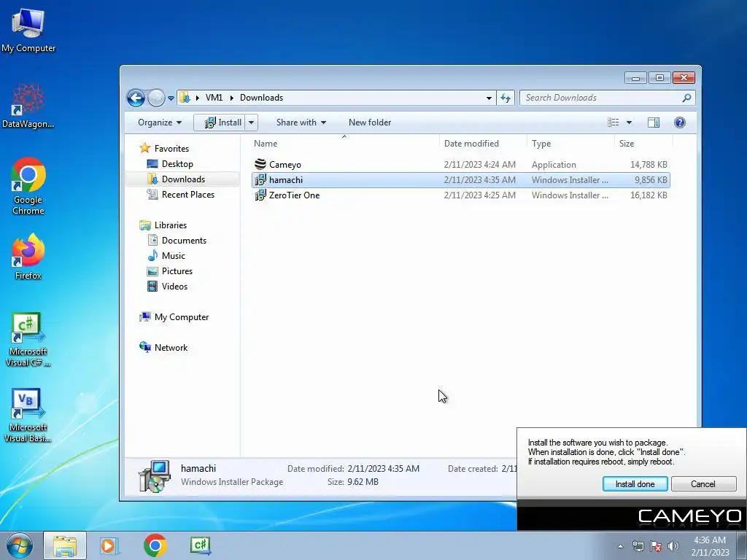Open Microsoft Visual Basic desktop shortcut
Viewport: 747px width, 560px height.
pyautogui.click(x=28, y=415)
